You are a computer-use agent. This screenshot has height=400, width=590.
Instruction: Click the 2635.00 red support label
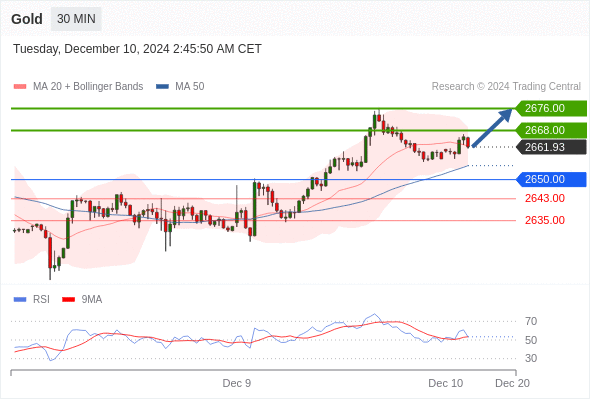click(544, 220)
